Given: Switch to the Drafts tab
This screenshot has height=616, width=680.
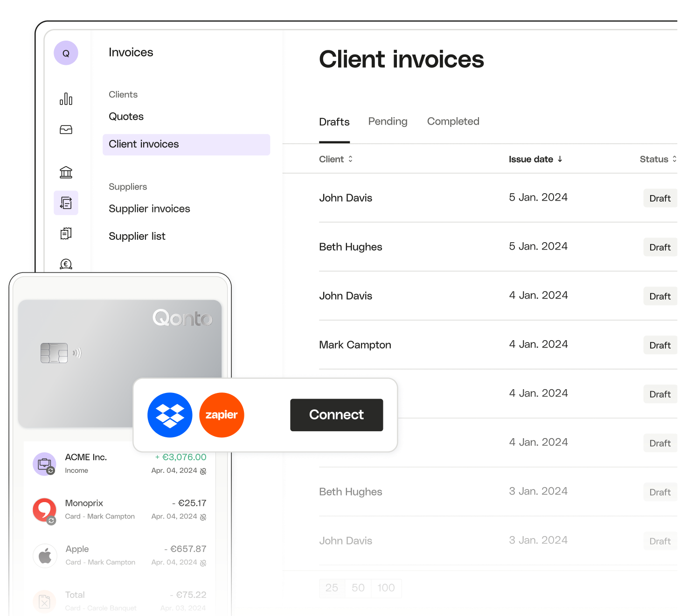Looking at the screenshot, I should pyautogui.click(x=334, y=122).
